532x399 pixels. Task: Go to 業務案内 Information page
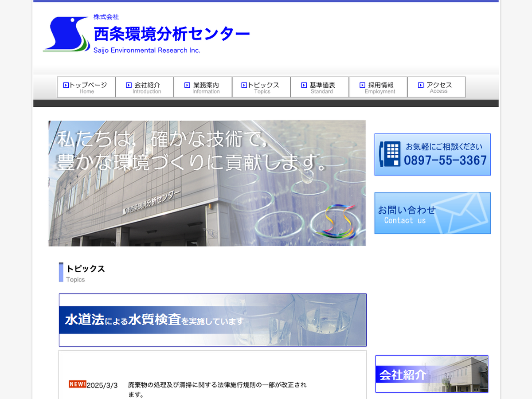pos(203,87)
